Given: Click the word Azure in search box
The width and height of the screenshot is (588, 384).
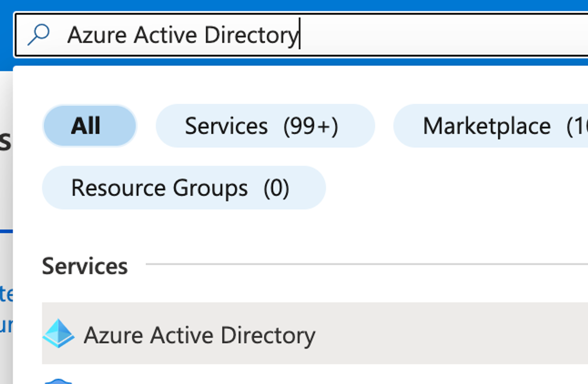Looking at the screenshot, I should [97, 35].
